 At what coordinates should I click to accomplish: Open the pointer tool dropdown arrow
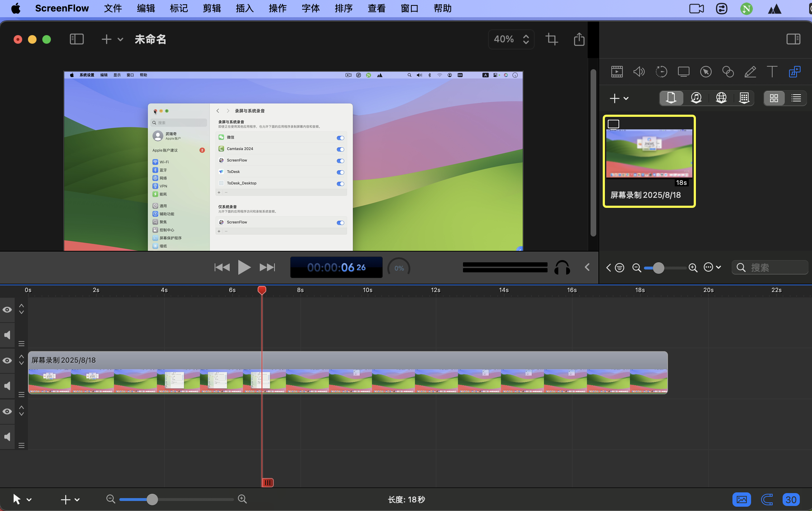point(29,500)
